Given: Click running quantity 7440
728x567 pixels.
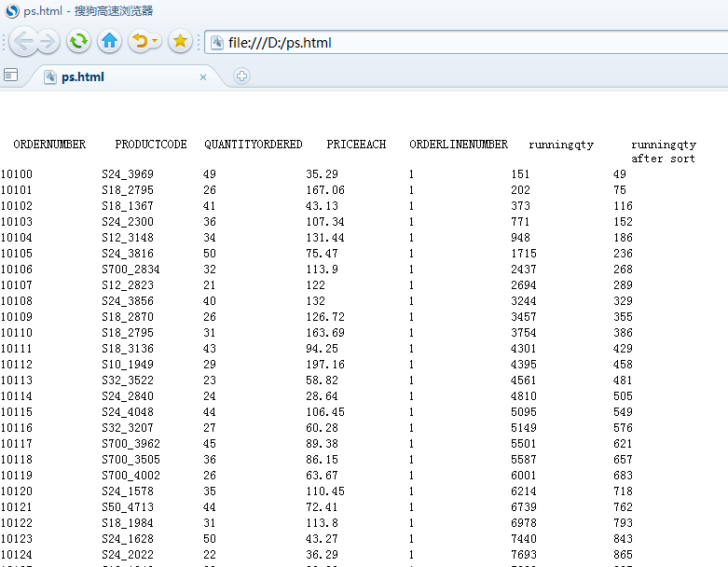Looking at the screenshot, I should coord(524,539).
